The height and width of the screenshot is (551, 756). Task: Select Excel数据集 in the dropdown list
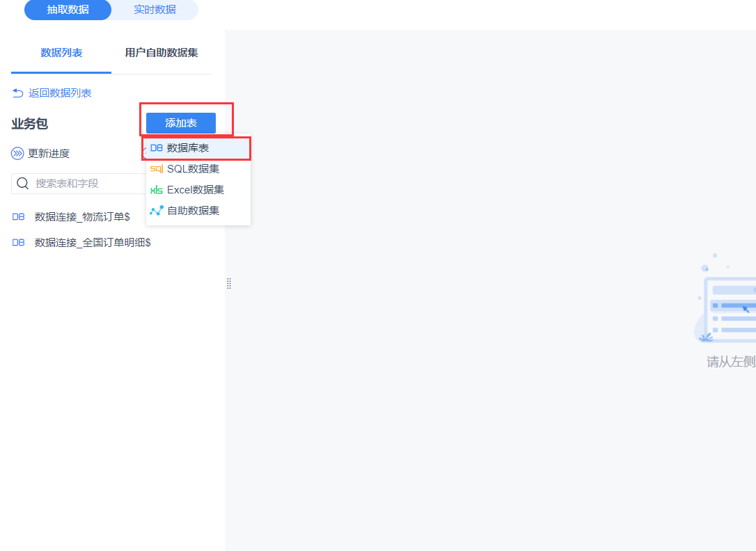pyautogui.click(x=197, y=189)
